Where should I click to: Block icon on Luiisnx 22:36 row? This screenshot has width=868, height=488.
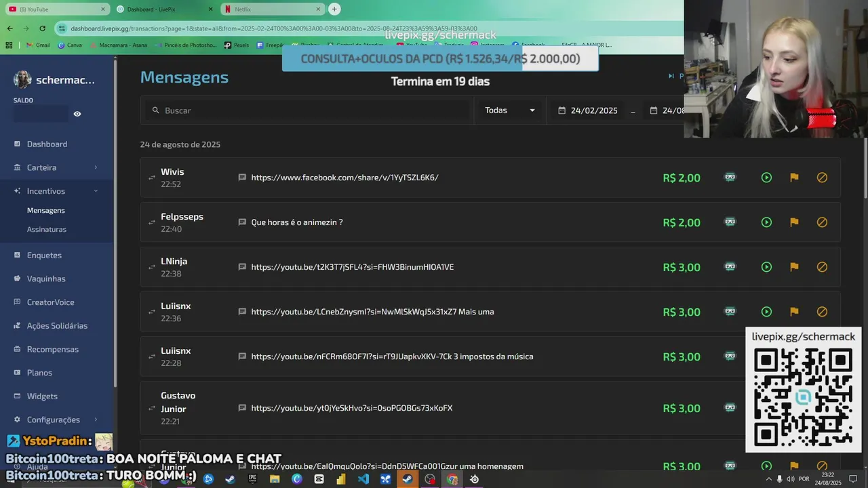coord(822,312)
